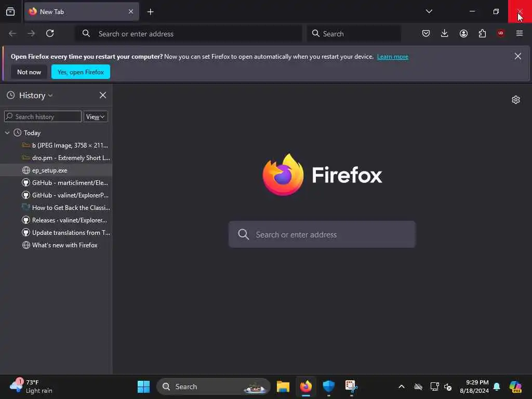Open network settings tray icon
This screenshot has height=399, width=532.
point(435,387)
